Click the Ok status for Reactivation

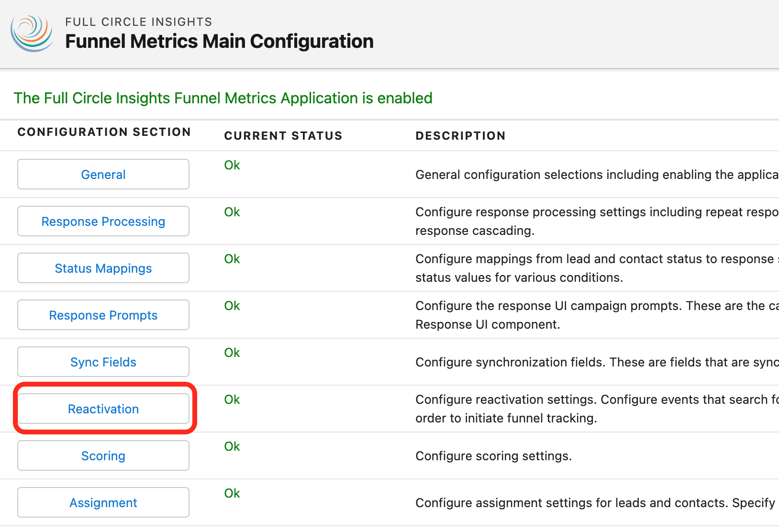232,399
